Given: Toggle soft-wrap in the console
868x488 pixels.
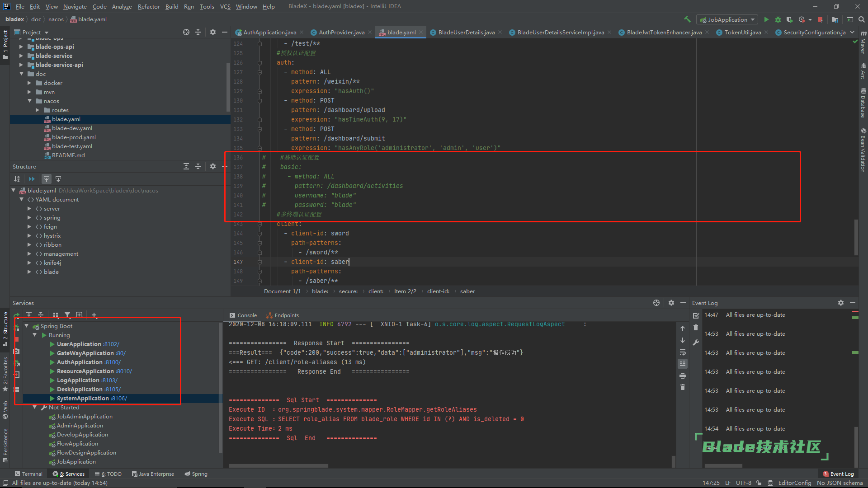Looking at the screenshot, I should (x=683, y=352).
